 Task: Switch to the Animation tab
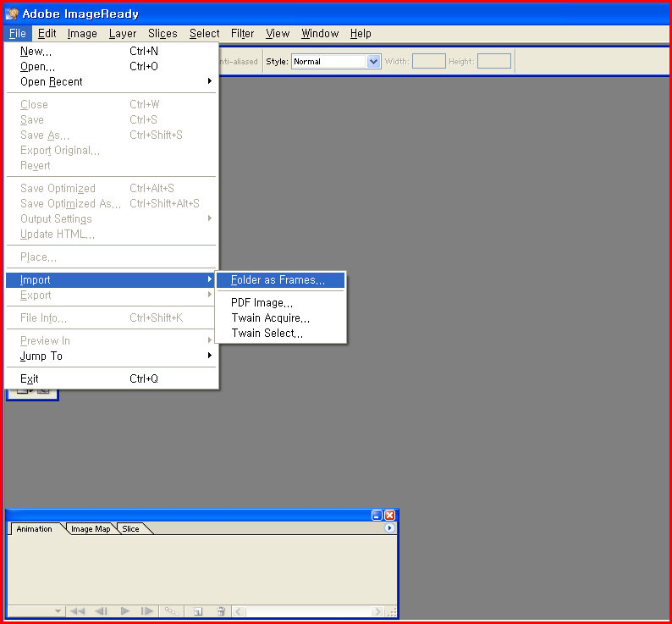click(35, 529)
